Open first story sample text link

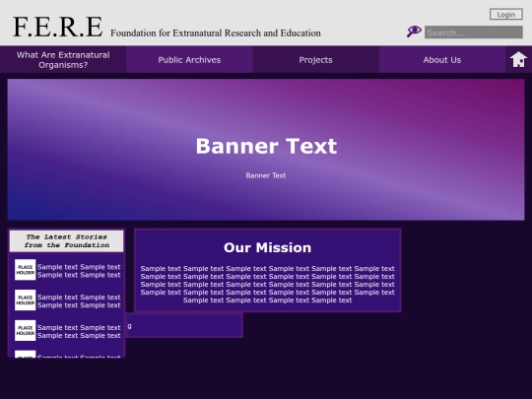pos(79,271)
